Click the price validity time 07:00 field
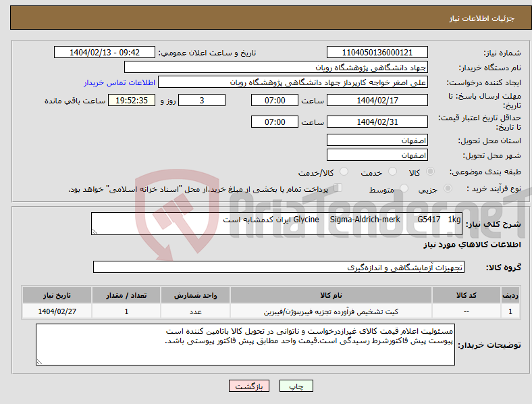The width and height of the screenshot is (532, 404). pyautogui.click(x=275, y=122)
